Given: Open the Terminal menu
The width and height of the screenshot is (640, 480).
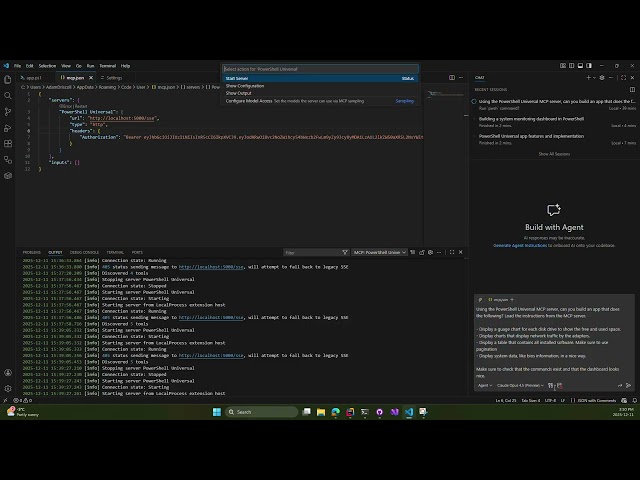Looking at the screenshot, I should click(108, 66).
